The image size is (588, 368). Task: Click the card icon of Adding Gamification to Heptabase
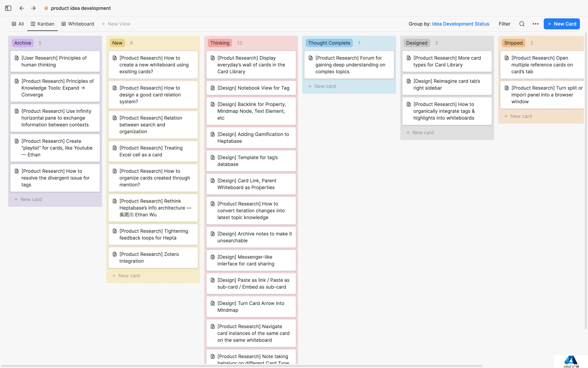[x=213, y=134]
